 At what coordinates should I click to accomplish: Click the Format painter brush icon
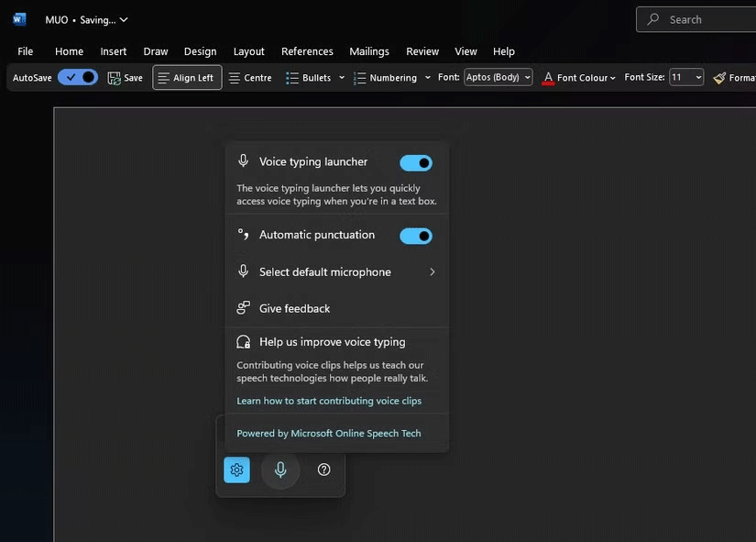[719, 78]
